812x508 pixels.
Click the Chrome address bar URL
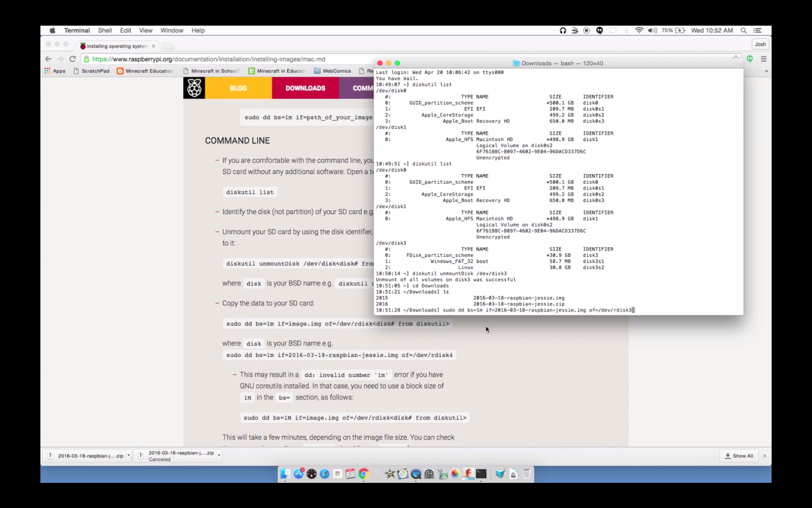209,59
